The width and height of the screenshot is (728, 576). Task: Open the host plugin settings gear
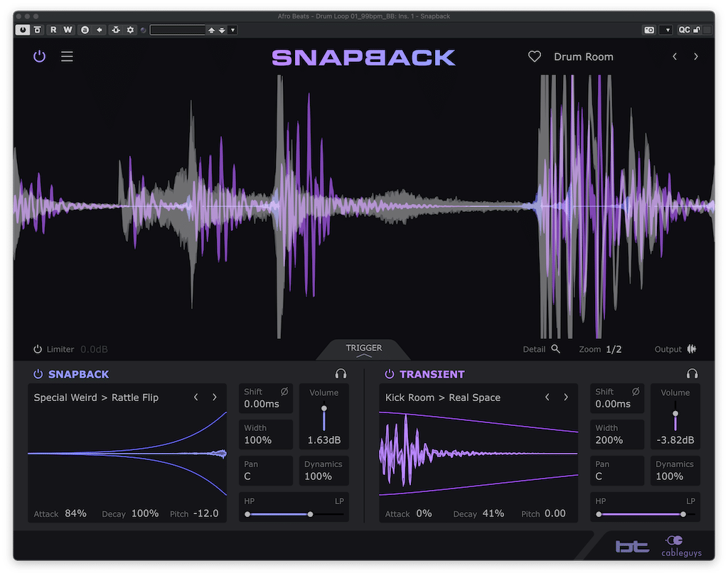point(131,30)
